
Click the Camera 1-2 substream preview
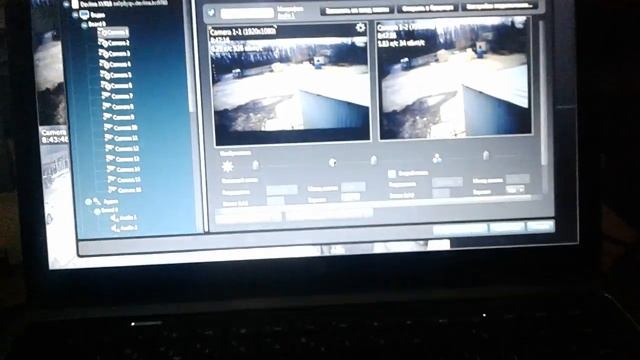pyautogui.click(x=454, y=78)
